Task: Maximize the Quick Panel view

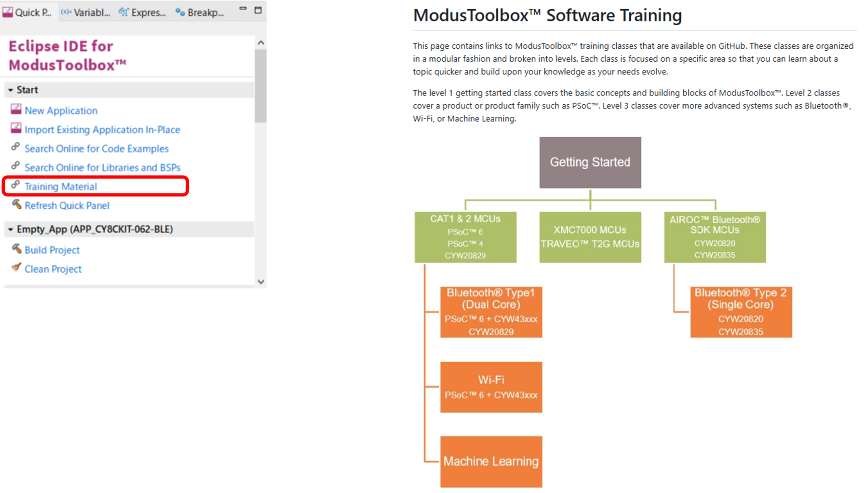Action: coord(258,10)
